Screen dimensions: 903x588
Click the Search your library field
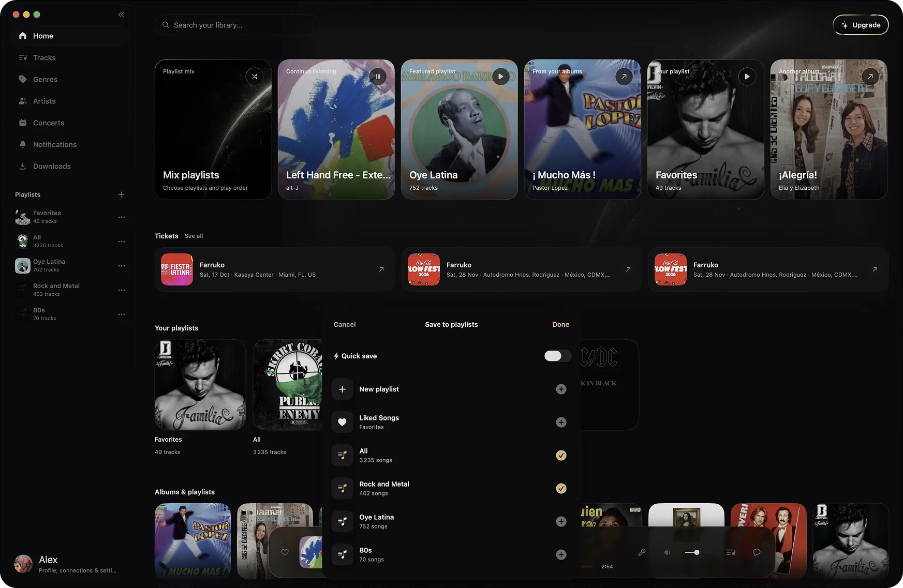237,25
